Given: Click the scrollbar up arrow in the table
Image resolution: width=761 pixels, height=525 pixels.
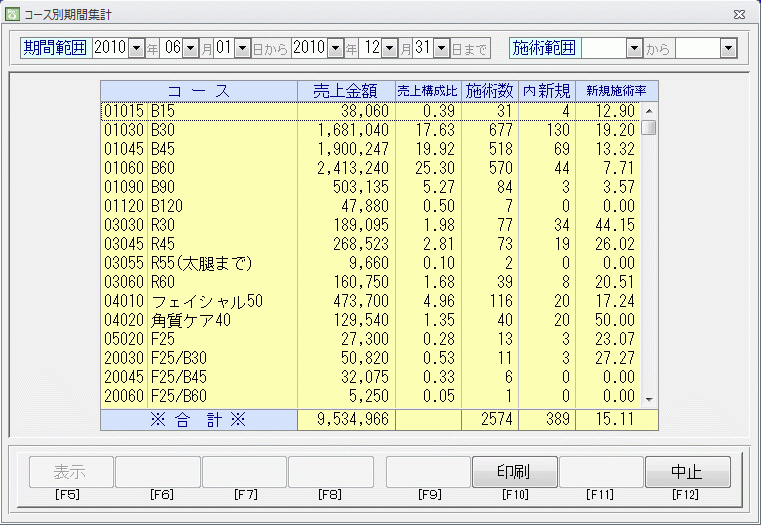Looking at the screenshot, I should (x=649, y=111).
